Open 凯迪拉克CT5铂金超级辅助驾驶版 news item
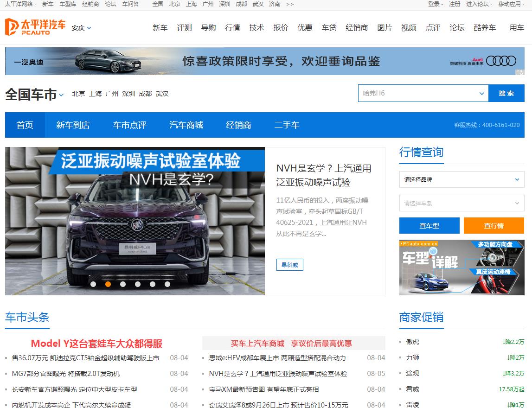The width and height of the screenshot is (532, 414). point(85,358)
